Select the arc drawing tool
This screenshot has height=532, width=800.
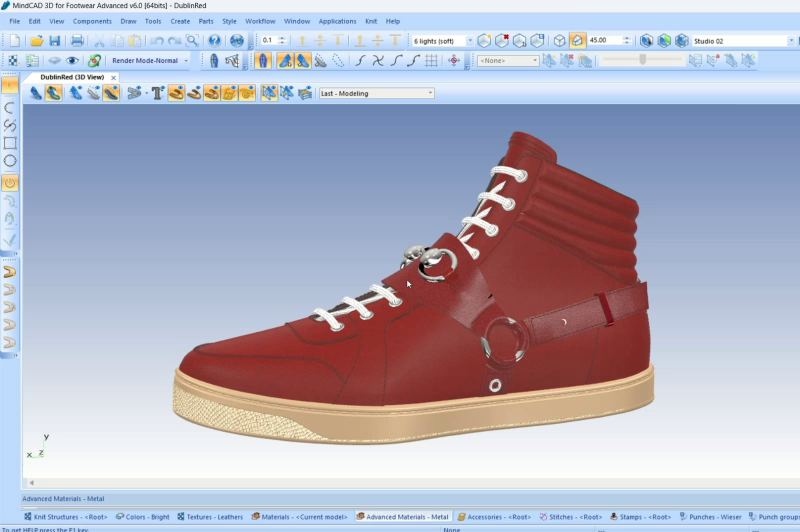tap(10, 108)
